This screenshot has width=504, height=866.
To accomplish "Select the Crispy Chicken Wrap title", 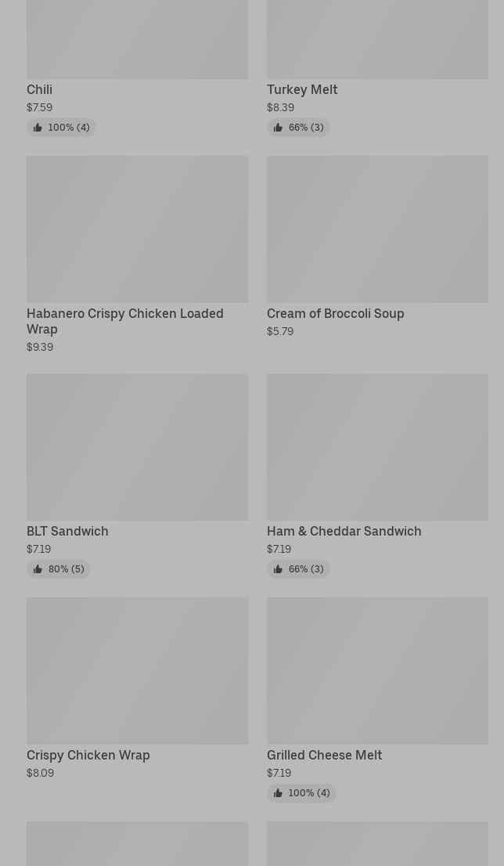I will [88, 756].
